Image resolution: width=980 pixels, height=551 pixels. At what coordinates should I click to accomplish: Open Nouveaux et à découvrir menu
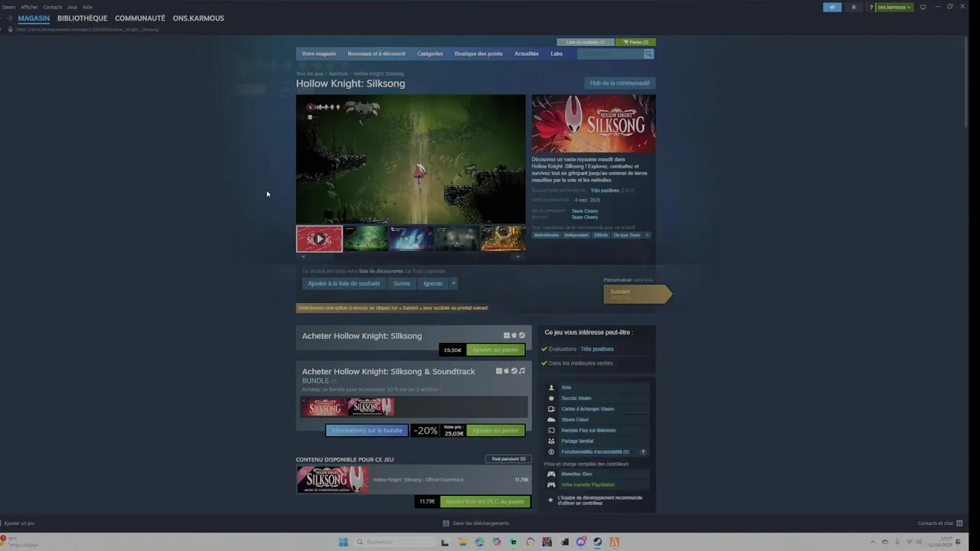377,54
